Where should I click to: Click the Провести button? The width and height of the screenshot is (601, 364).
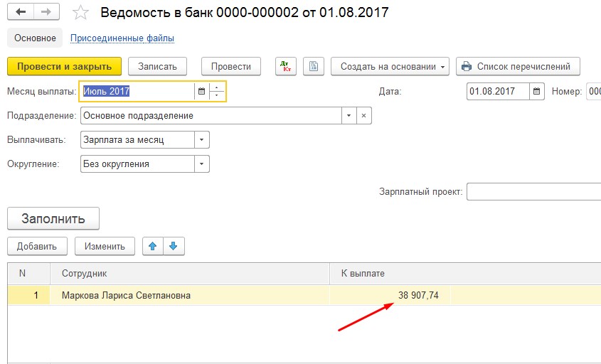[x=231, y=66]
